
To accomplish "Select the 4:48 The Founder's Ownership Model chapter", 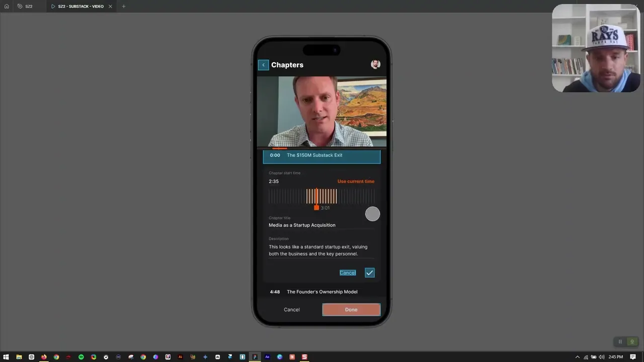I will (x=321, y=292).
